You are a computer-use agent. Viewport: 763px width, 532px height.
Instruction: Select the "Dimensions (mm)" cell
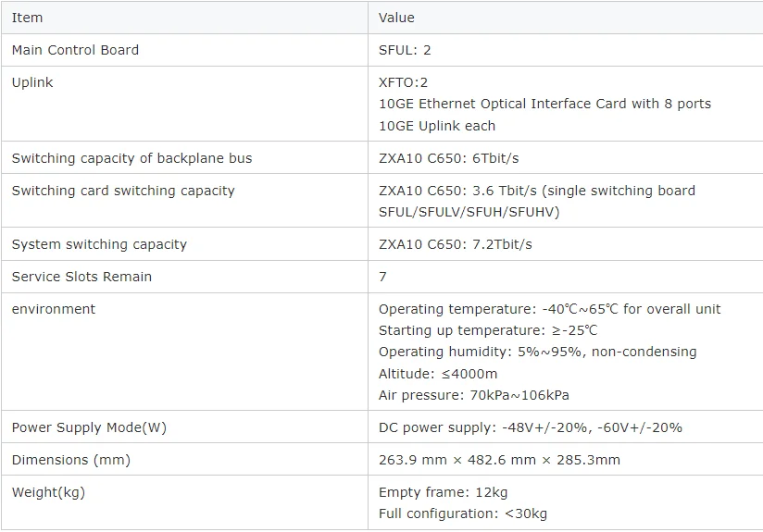[70, 460]
